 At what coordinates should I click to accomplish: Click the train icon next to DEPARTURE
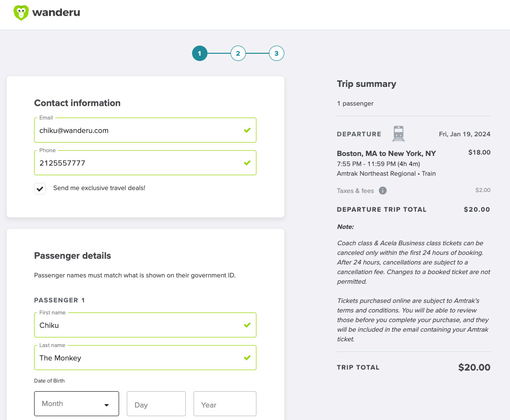(398, 134)
